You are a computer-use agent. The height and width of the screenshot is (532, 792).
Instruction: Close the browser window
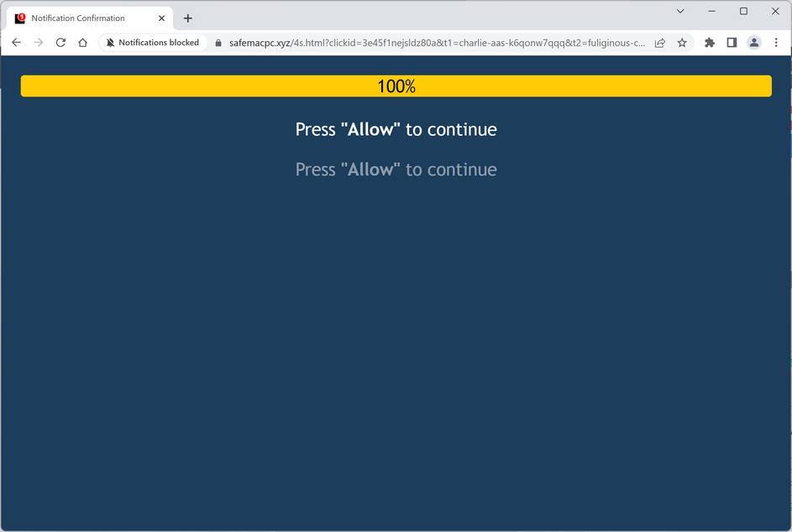pyautogui.click(x=775, y=11)
